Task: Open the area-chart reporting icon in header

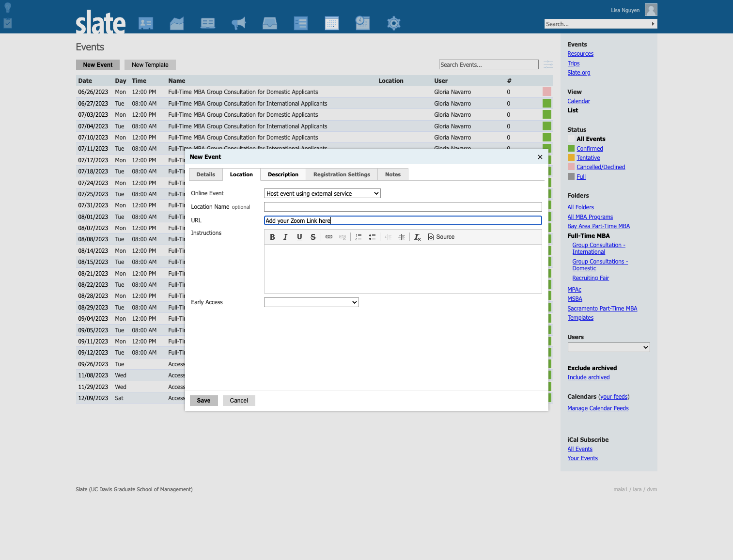Action: (177, 23)
